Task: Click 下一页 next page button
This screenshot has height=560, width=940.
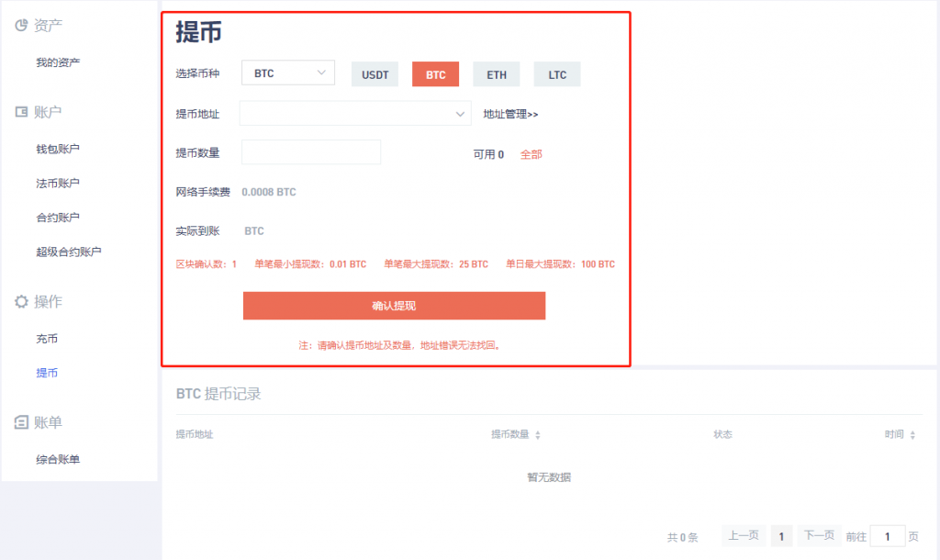Action: tap(819, 535)
